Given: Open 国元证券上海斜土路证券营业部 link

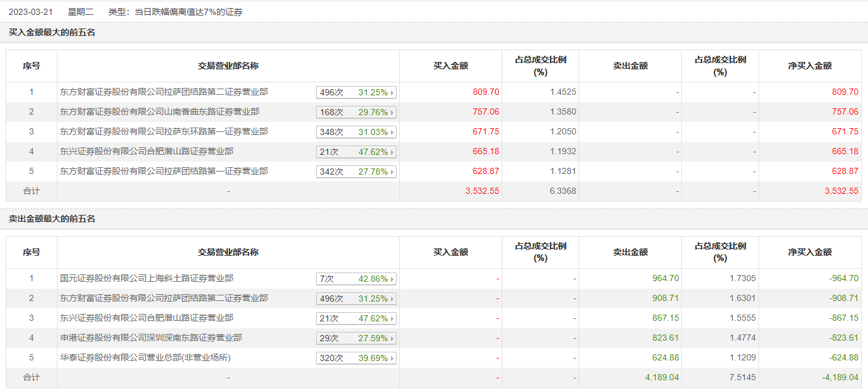Looking at the screenshot, I should (146, 279).
